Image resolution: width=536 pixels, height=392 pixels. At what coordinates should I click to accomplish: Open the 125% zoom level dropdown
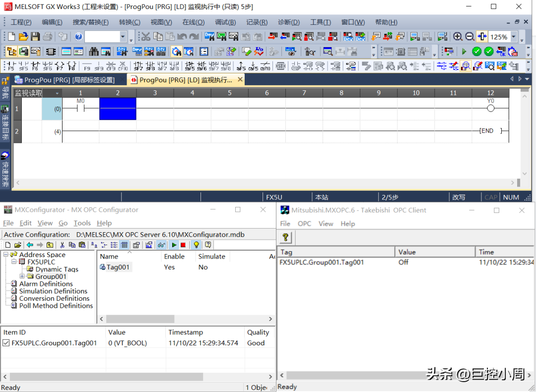coord(514,37)
